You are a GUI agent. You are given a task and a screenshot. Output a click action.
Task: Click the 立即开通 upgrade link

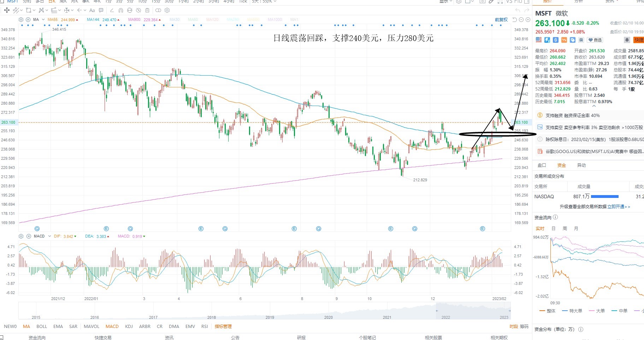[619, 207]
